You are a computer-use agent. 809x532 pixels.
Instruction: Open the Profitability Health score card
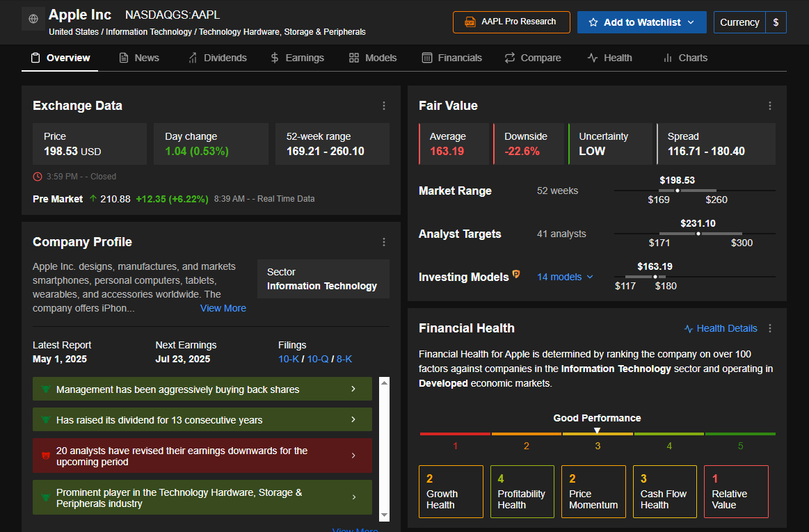tap(522, 492)
